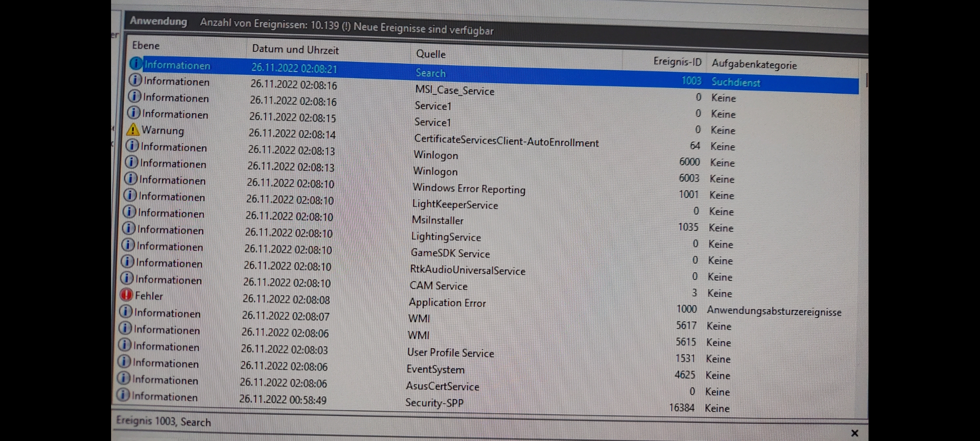The height and width of the screenshot is (441, 980).
Task: Click the red error icon in Fehler row
Action: point(126,294)
